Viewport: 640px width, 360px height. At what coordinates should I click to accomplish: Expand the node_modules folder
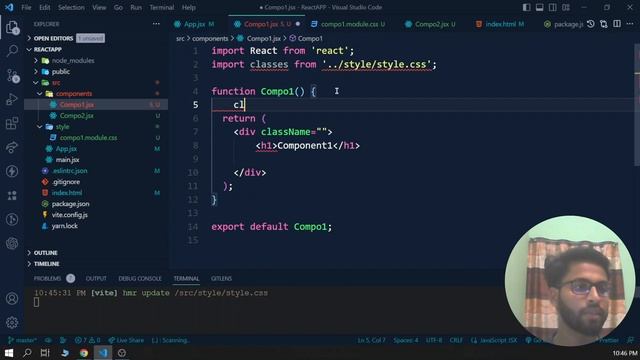coord(73,60)
